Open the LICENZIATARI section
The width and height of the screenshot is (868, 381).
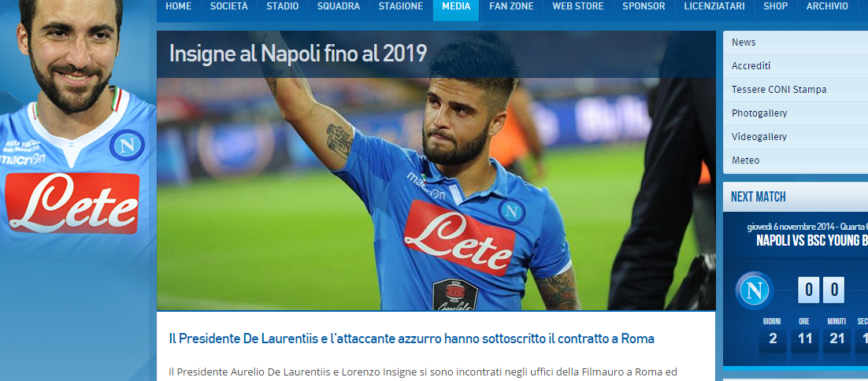pyautogui.click(x=714, y=7)
